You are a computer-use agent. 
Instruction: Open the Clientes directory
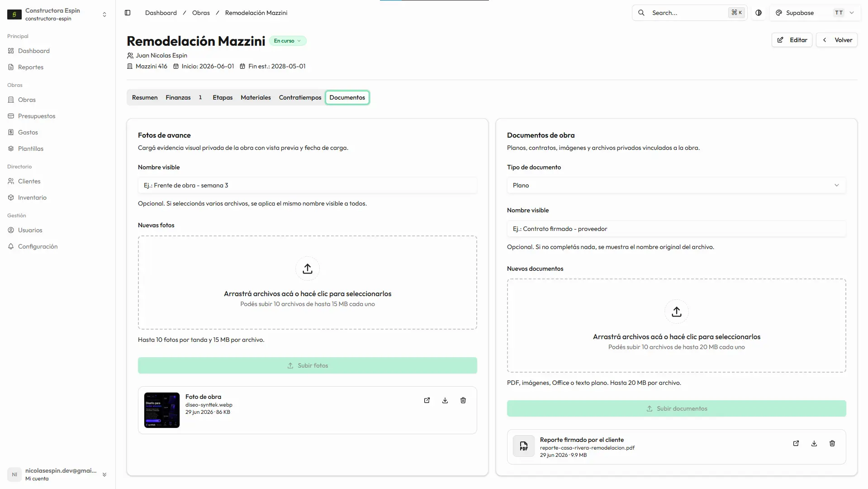coord(29,181)
